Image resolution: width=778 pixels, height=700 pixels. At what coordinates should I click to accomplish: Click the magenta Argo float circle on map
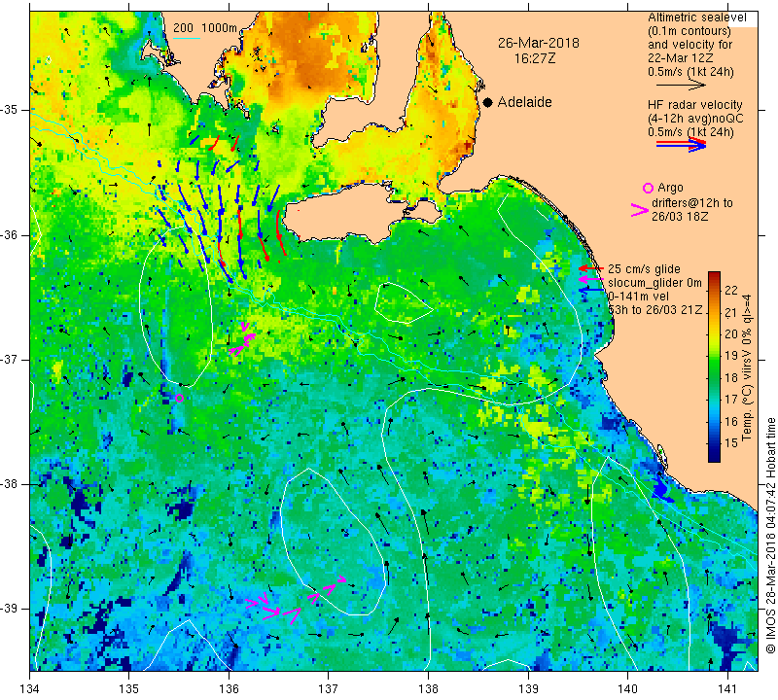pyautogui.click(x=180, y=398)
